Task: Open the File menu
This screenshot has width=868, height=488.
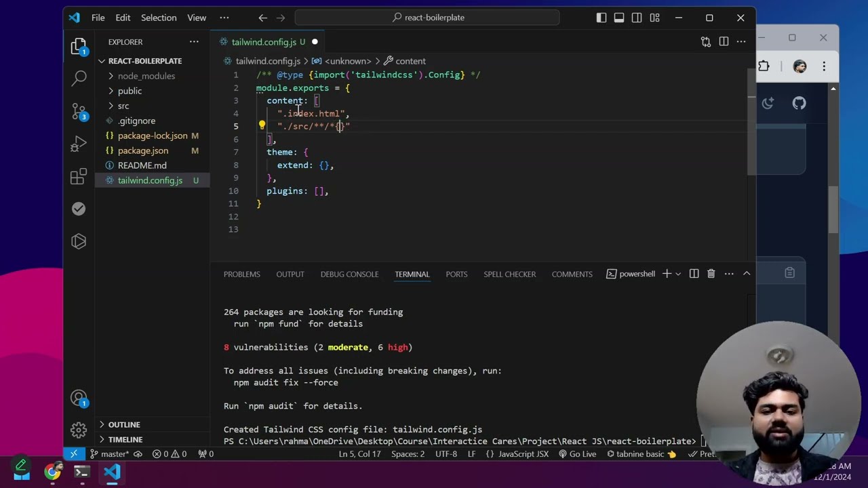Action: (98, 18)
